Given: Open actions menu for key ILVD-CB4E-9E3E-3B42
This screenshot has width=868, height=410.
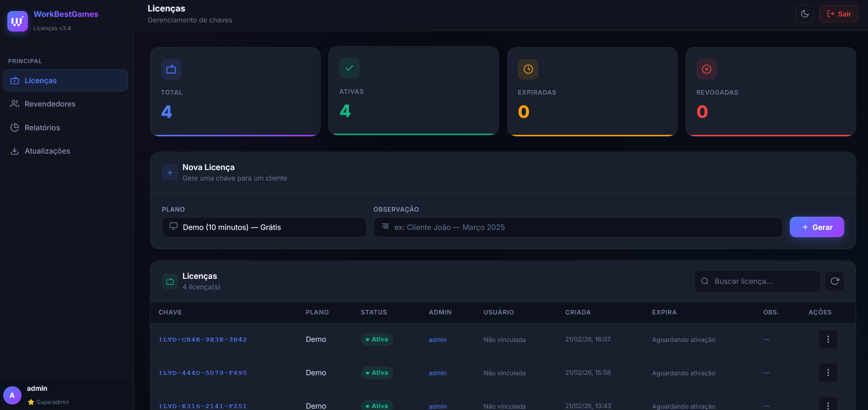Looking at the screenshot, I should pyautogui.click(x=828, y=339).
